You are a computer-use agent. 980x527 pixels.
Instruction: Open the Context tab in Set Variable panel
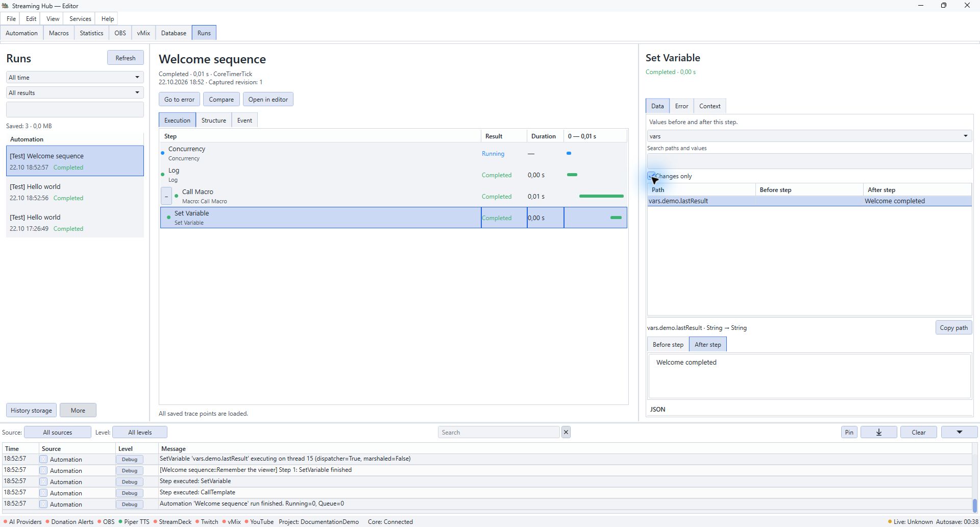coord(709,106)
